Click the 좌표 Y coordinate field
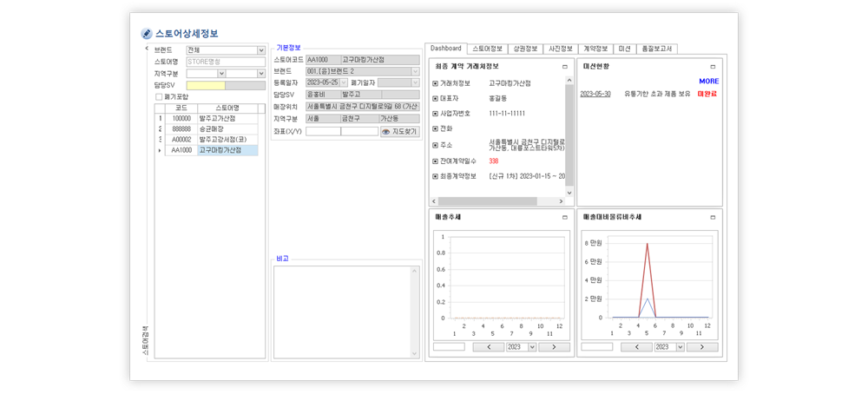 coord(360,132)
